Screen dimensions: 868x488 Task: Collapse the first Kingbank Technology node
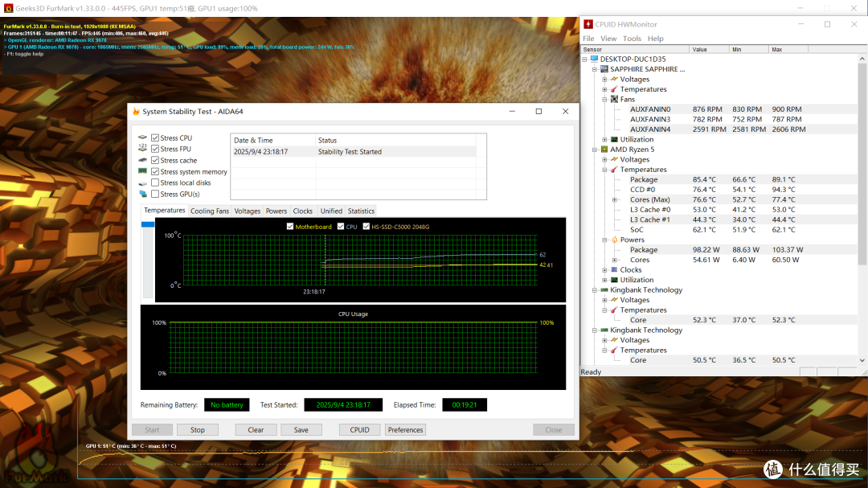pyautogui.click(x=595, y=290)
